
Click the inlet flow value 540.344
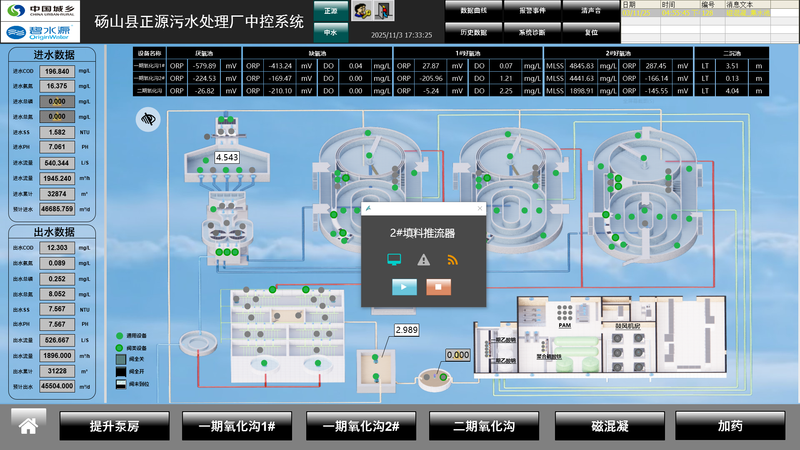57,163
